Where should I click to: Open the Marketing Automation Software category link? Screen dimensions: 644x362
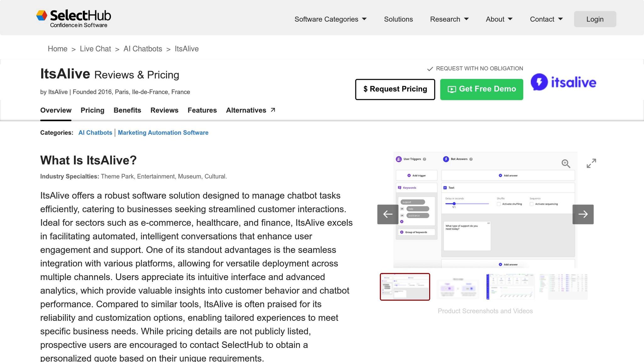[163, 133]
